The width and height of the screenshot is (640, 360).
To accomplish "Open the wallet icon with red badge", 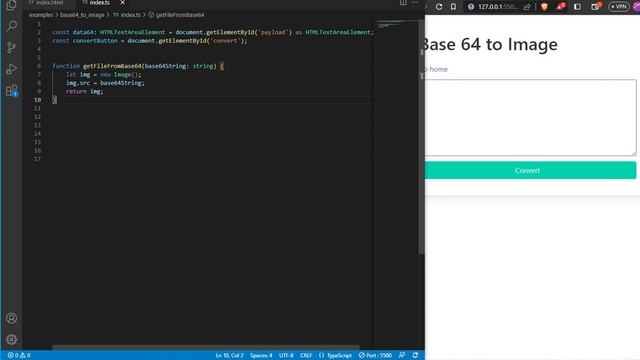I will pyautogui.click(x=596, y=6).
